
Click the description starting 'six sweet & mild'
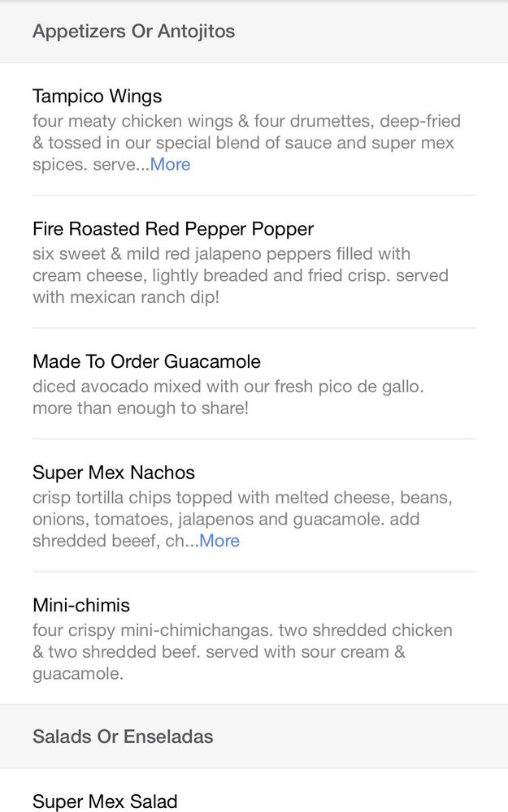[x=221, y=254]
